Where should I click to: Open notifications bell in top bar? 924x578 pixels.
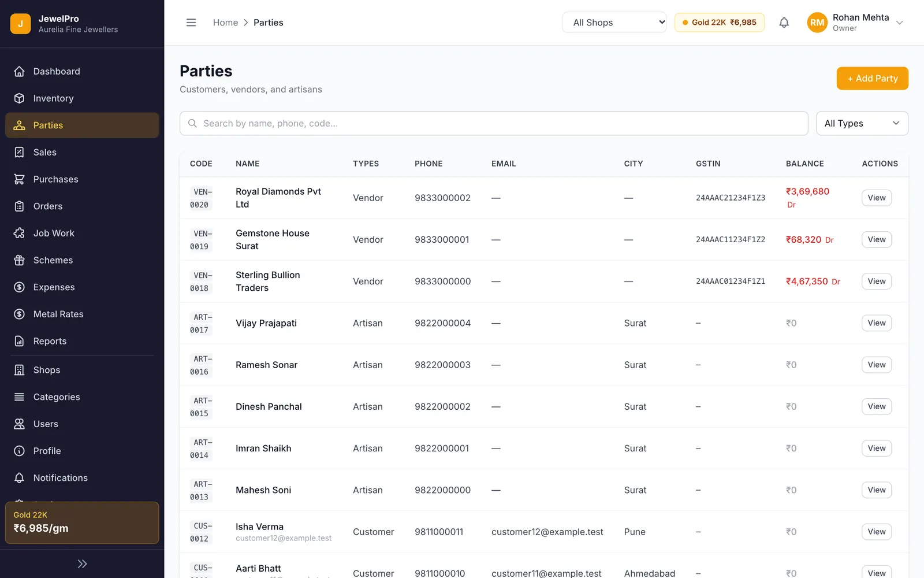coord(784,23)
